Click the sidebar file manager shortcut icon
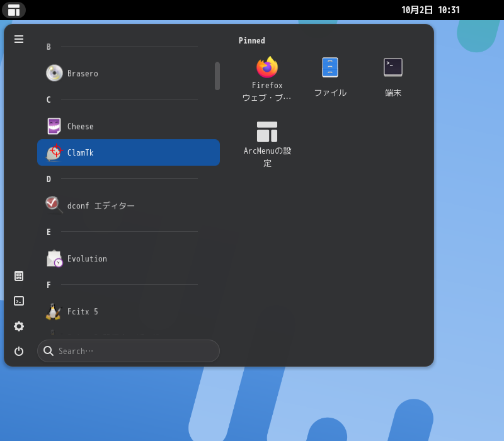Screen dimensions: 504x441 point(19,276)
